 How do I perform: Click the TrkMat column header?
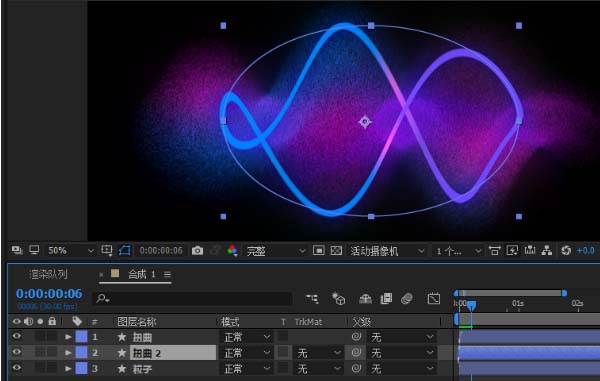[x=308, y=322]
